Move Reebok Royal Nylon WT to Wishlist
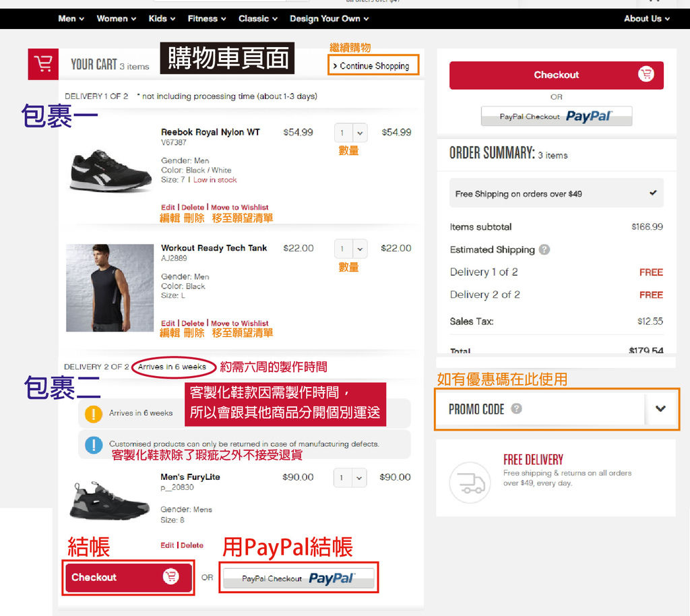The image size is (690, 616). 239,207
